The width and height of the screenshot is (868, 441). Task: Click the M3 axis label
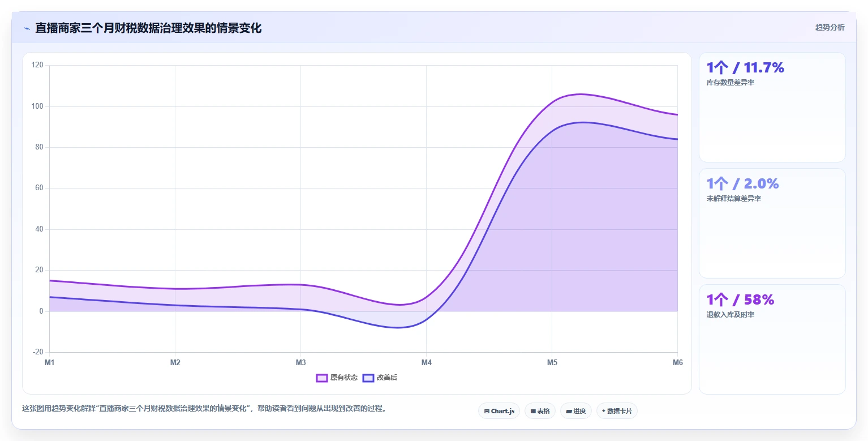[300, 363]
